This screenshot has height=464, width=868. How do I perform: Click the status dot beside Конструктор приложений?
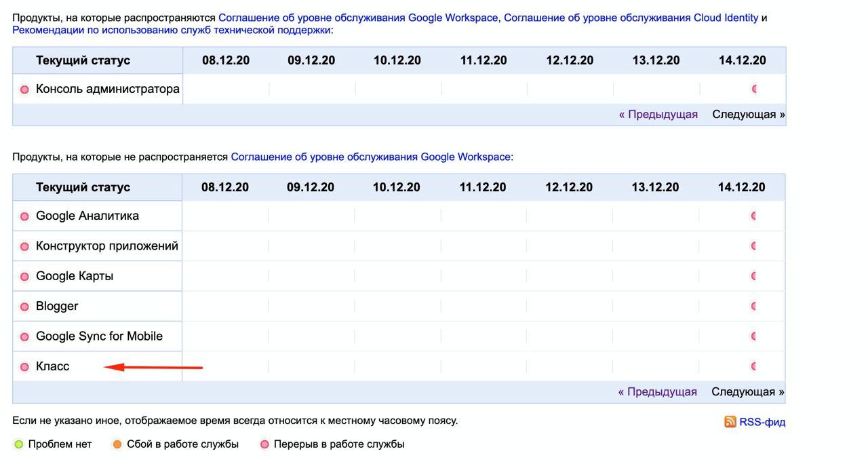click(x=24, y=246)
